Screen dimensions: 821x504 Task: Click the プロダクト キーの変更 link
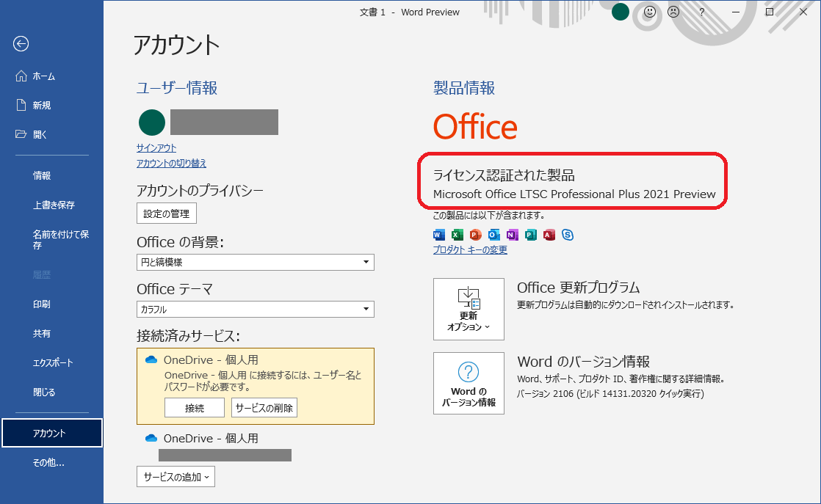[470, 250]
